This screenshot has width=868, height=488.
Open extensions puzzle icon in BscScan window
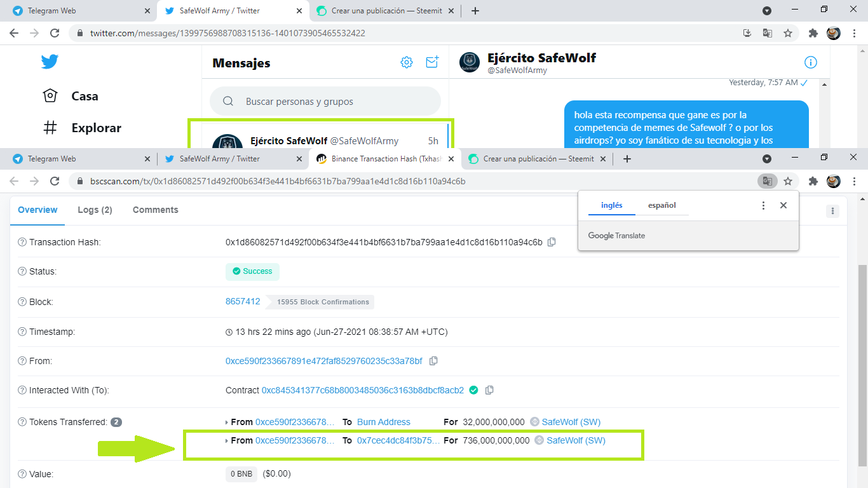click(813, 181)
